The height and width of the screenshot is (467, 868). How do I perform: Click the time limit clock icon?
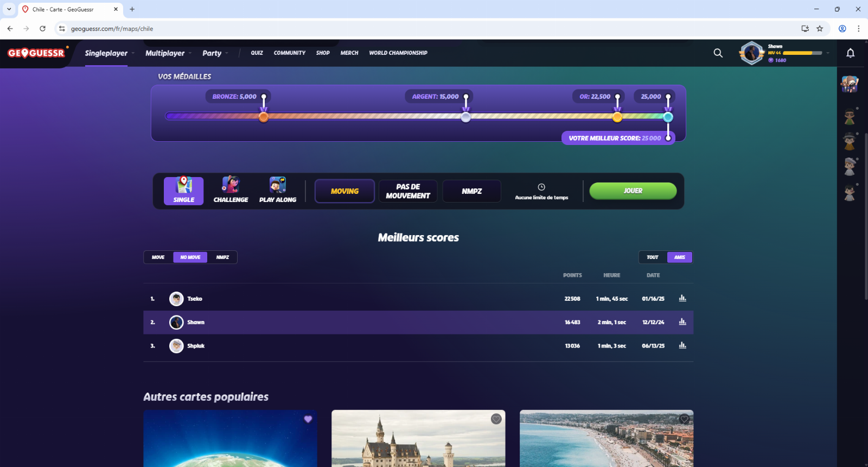click(x=541, y=187)
